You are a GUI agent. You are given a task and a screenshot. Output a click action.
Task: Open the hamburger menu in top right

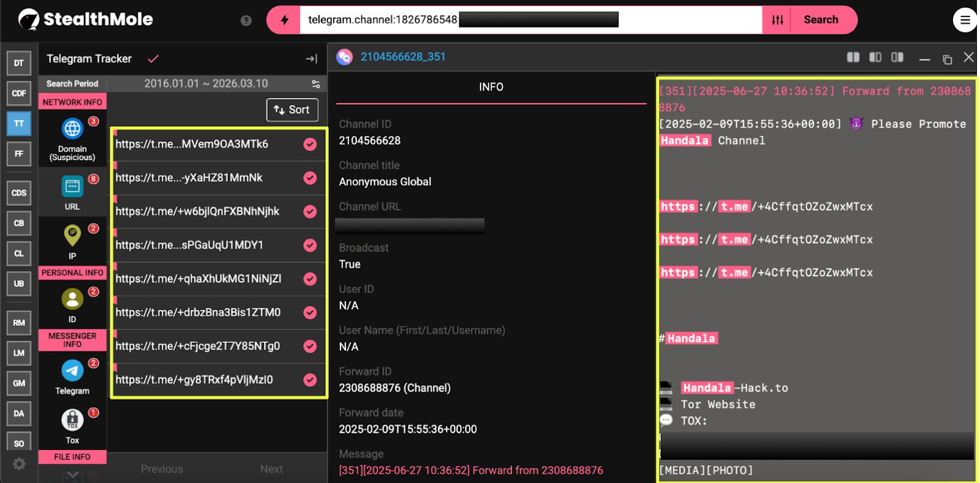pos(965,20)
